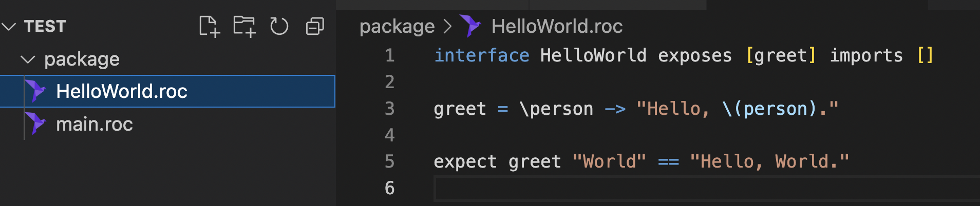Image resolution: width=980 pixels, height=206 pixels.
Task: Collapse the package folder chevron
Action: tap(28, 59)
